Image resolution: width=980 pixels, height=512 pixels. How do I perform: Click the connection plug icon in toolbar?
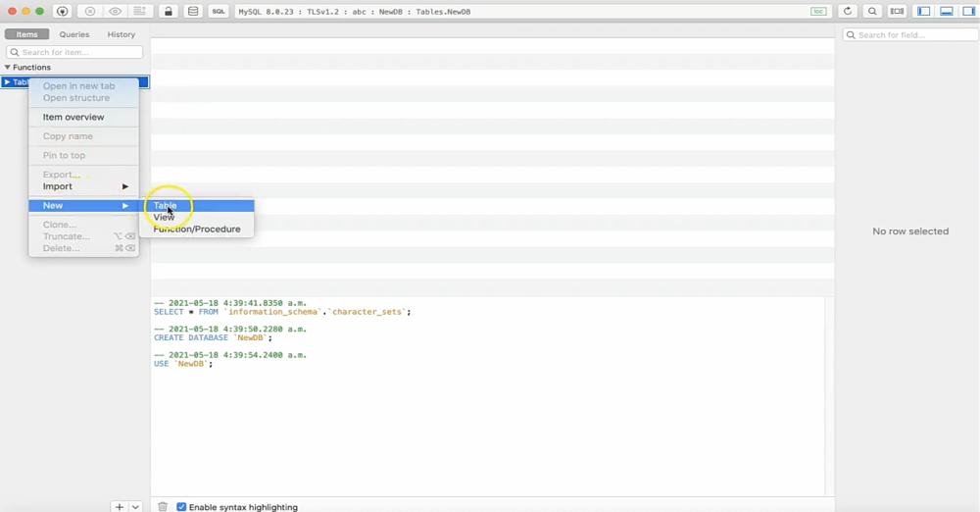(62, 11)
